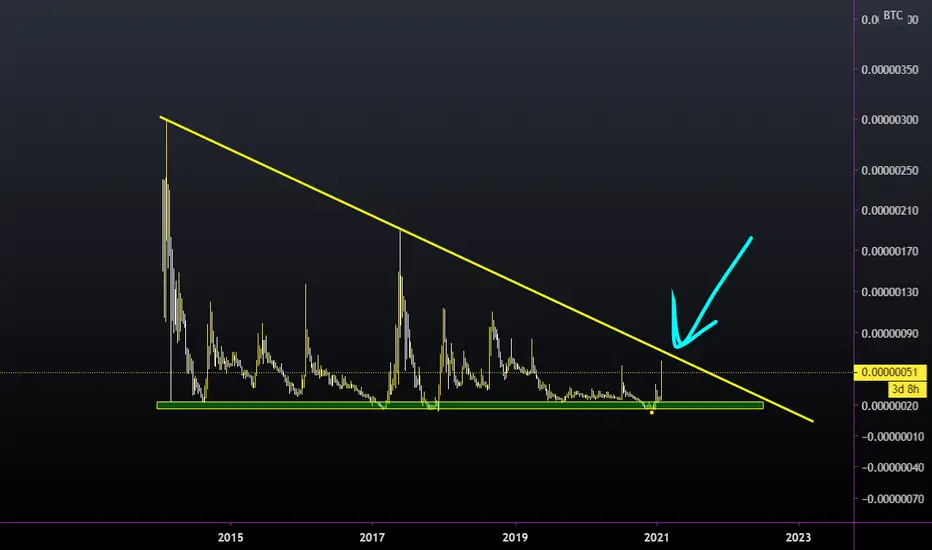932x550 pixels.
Task: Click the 0.00000170 price axis label
Action: click(890, 252)
